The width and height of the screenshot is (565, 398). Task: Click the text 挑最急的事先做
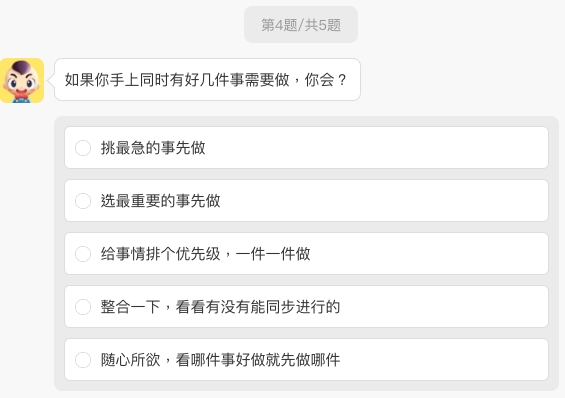pyautogui.click(x=153, y=148)
